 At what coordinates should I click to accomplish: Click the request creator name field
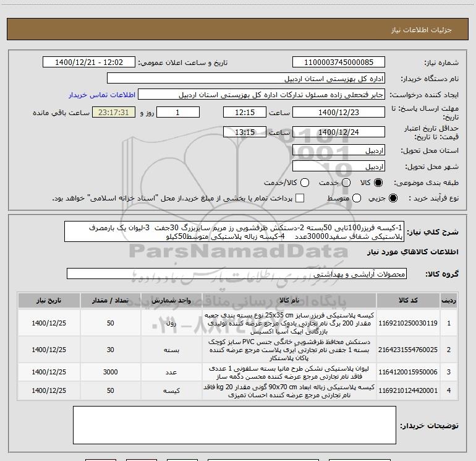point(261,95)
